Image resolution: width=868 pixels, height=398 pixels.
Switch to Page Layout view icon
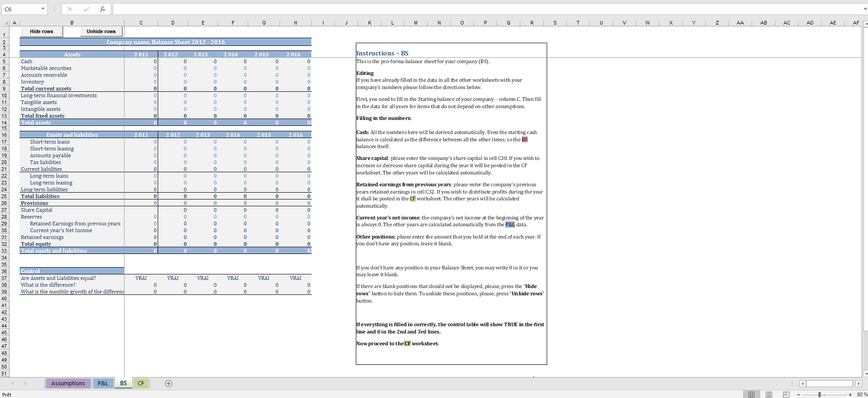pos(769,394)
